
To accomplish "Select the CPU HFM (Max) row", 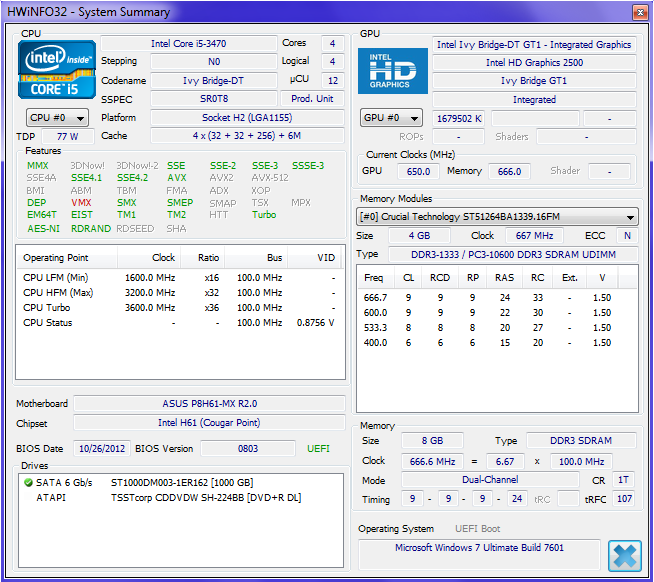I will (x=179, y=293).
